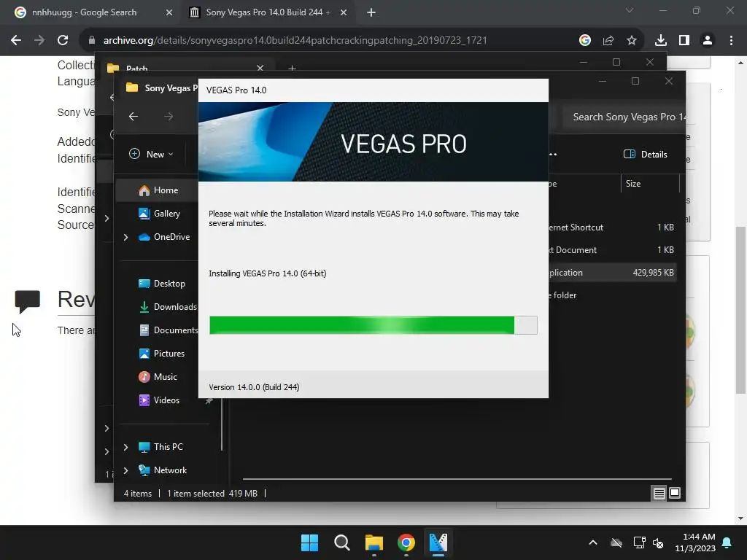Select OneDrive in Explorer sidebar
The height and width of the screenshot is (560, 747).
[164, 237]
